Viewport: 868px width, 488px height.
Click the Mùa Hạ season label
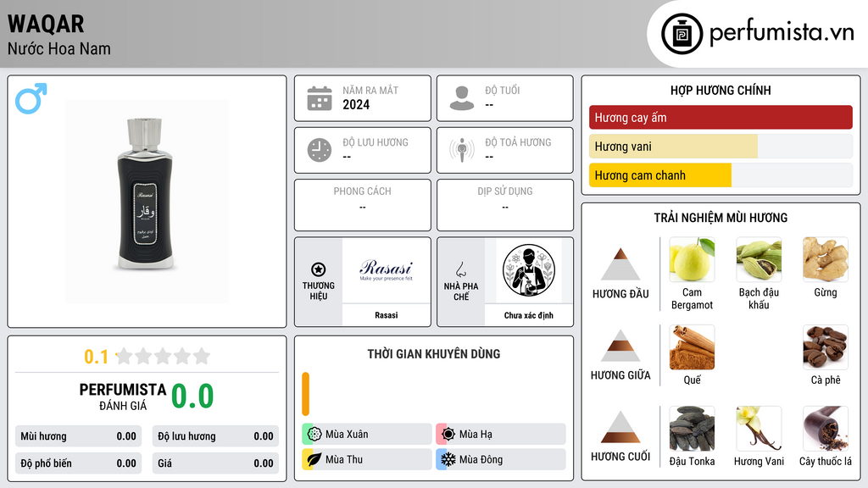click(x=476, y=435)
